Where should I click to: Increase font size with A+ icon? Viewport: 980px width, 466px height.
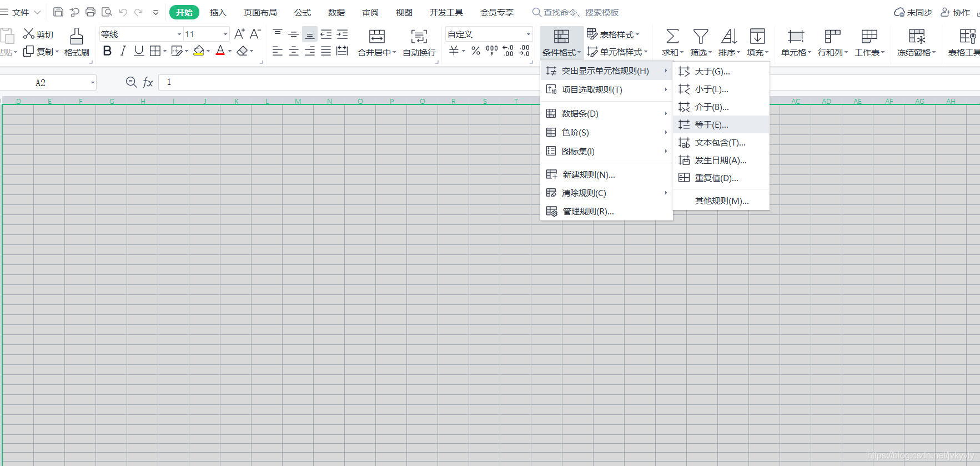click(239, 34)
